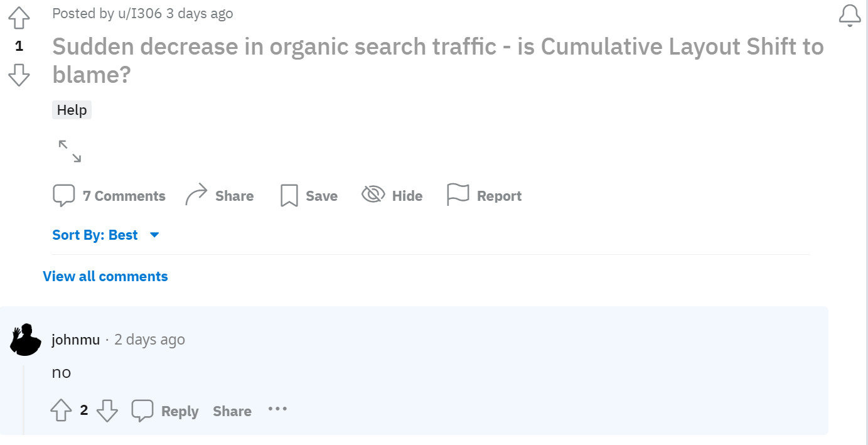Open more options on johnmu's comment
Image resolution: width=868 pixels, height=445 pixels.
click(x=277, y=409)
